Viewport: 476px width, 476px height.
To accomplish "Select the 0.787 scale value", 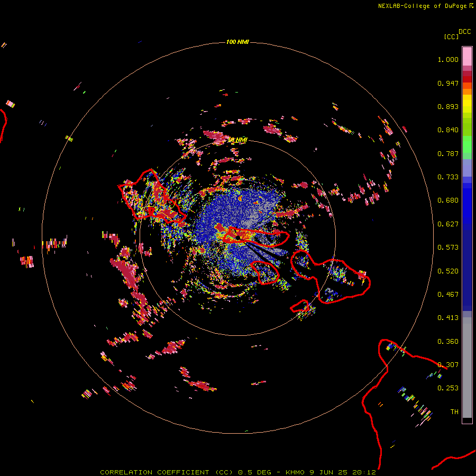I will (x=448, y=153).
